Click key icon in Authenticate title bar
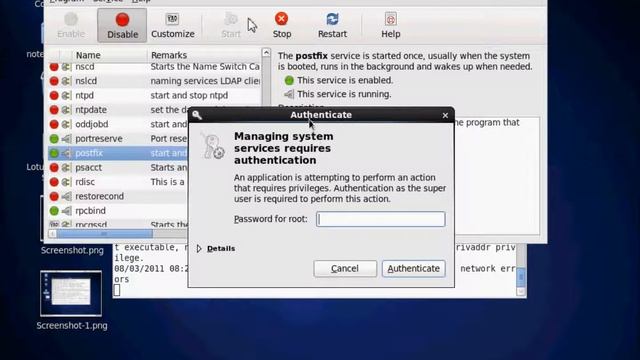This screenshot has height=360, width=640. click(x=197, y=115)
